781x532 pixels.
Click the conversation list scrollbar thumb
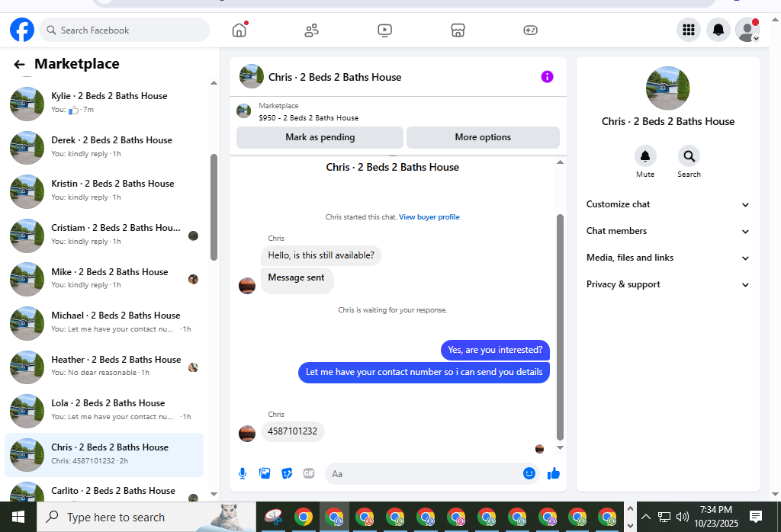(x=214, y=207)
